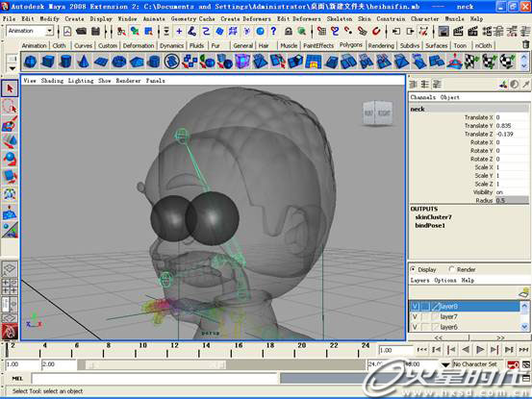
Task: Click the lock icon in status line
Action: [x=289, y=32]
